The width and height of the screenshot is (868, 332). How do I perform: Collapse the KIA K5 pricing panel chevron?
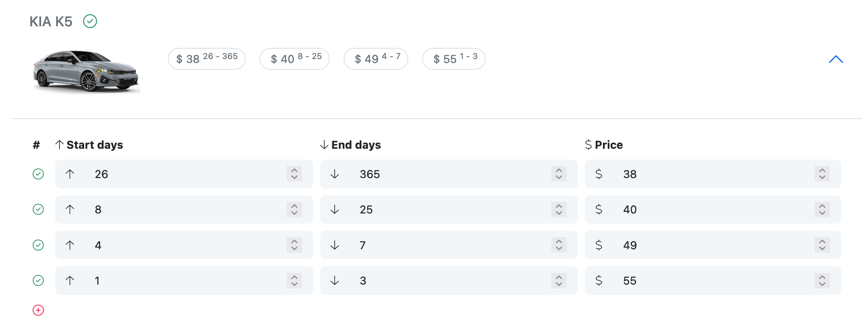[x=836, y=60]
